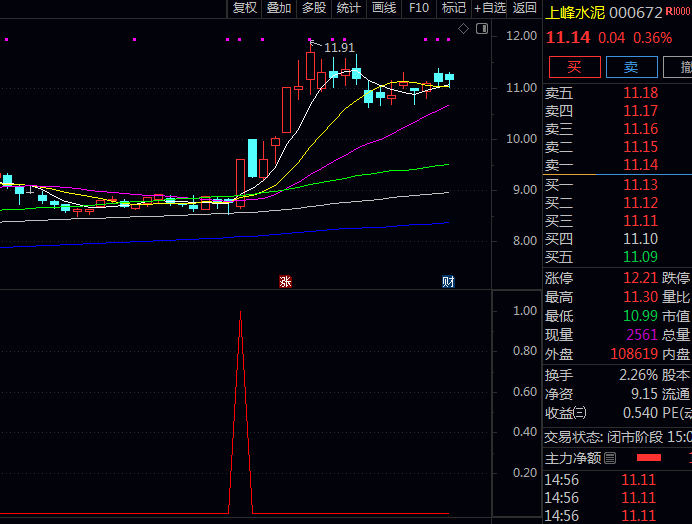
Task: Click the 上峰水泥 stock name
Action: tap(576, 13)
